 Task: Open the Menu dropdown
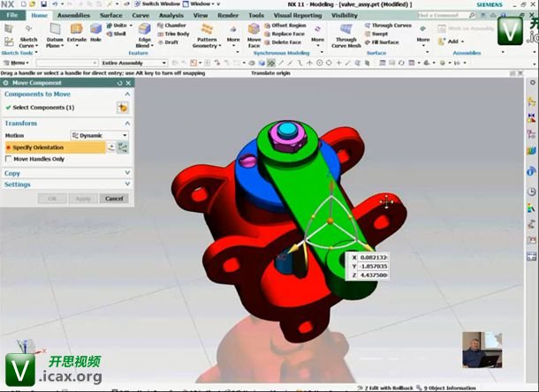(16, 63)
